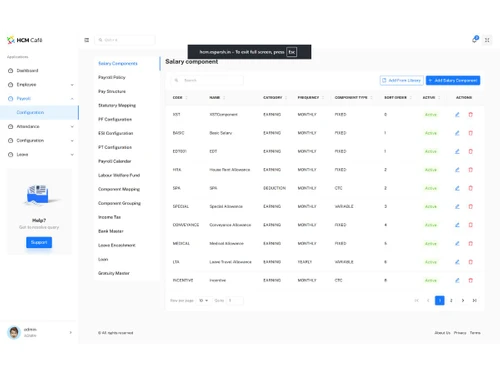Open the notifications bell icon
This screenshot has width=500, height=375.
pos(475,40)
